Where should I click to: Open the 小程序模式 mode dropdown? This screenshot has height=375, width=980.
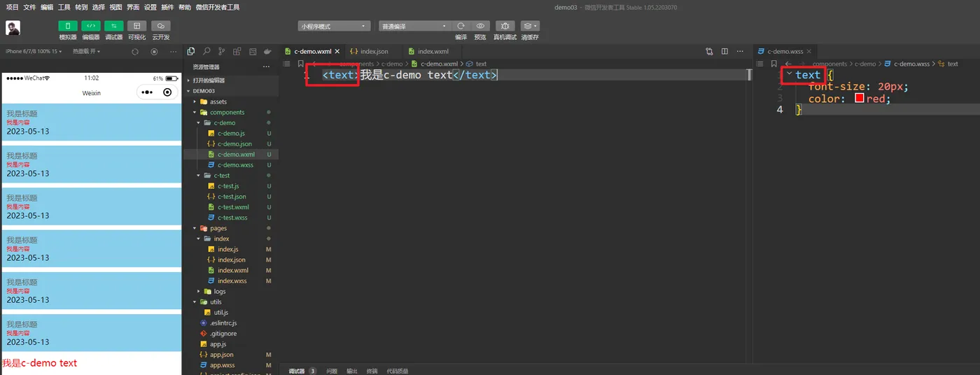pos(334,26)
